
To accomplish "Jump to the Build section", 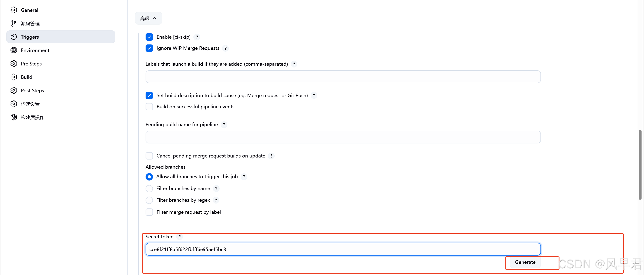I will tap(27, 77).
